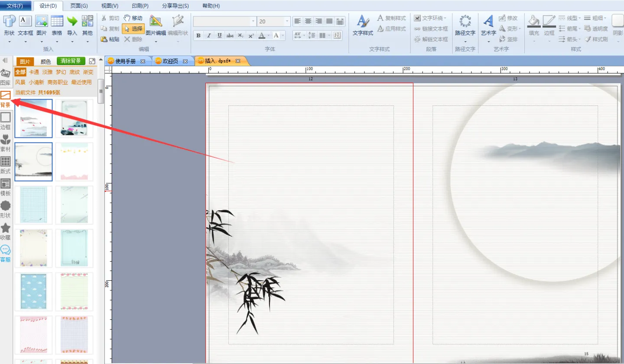624x364 pixels.
Task: Toggle bold text formatting
Action: point(198,36)
